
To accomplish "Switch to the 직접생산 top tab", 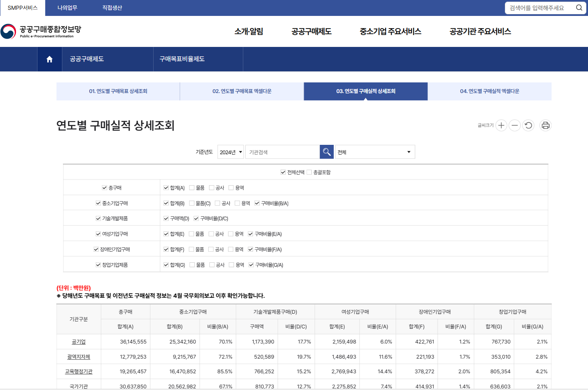I will coord(112,8).
